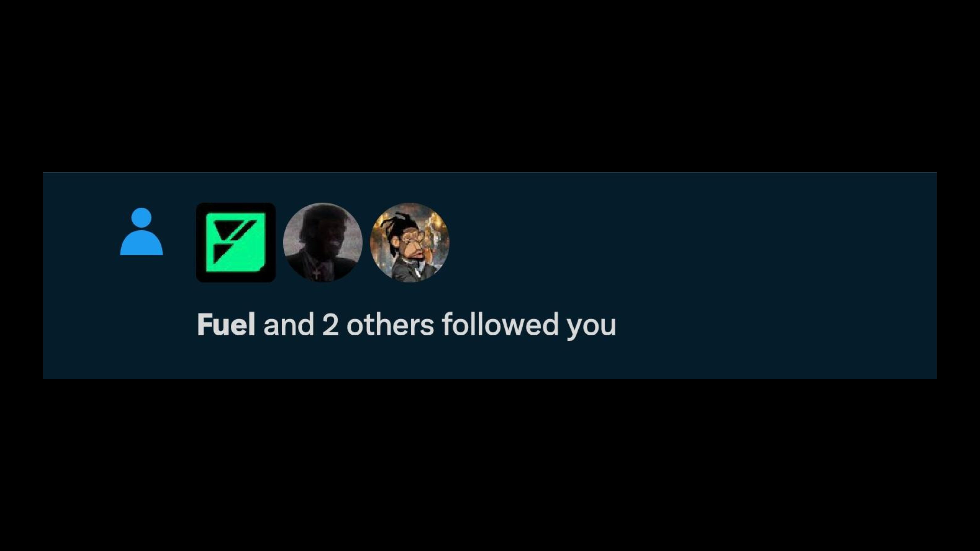Click the black border of Fuel's avatar
This screenshot has height=551, width=980.
(x=200, y=243)
